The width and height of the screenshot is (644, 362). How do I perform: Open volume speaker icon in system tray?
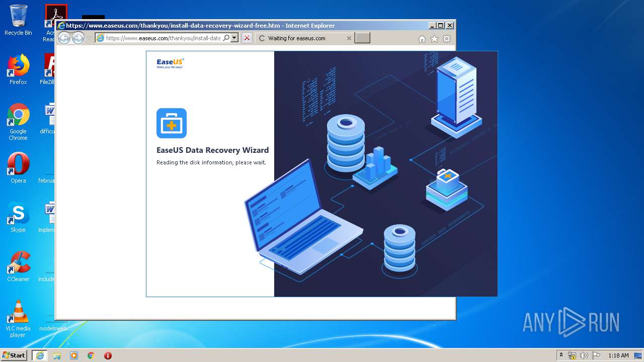click(584, 355)
